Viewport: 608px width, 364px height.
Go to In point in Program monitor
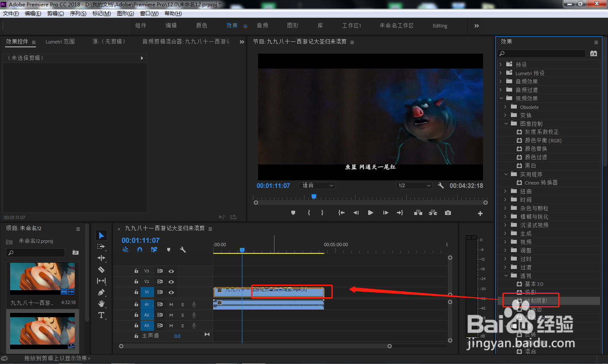pyautogui.click(x=341, y=213)
